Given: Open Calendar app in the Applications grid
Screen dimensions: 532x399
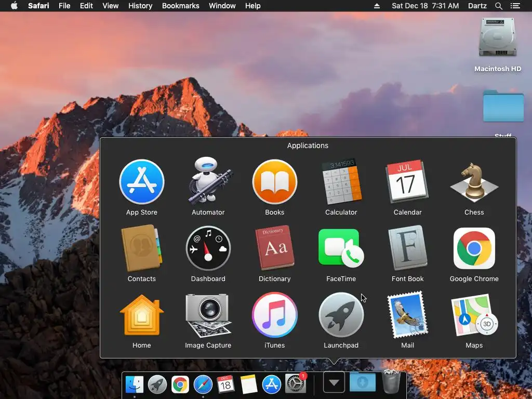Looking at the screenshot, I should [407, 181].
